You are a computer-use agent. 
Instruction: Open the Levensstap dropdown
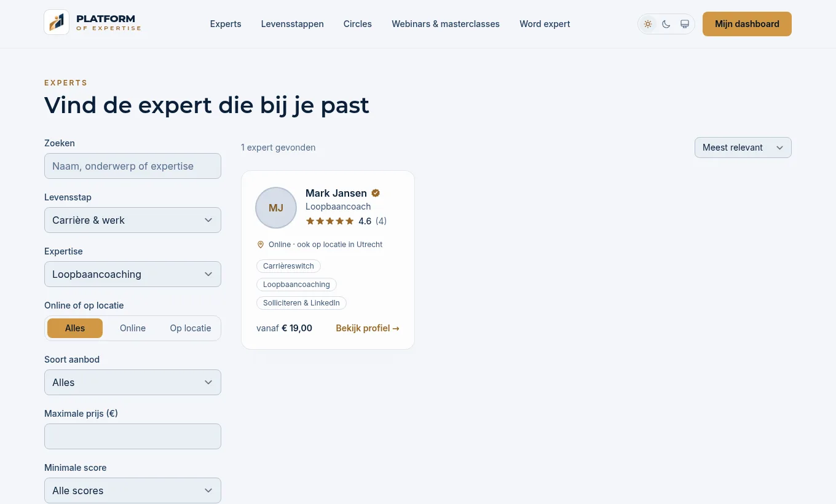click(133, 220)
